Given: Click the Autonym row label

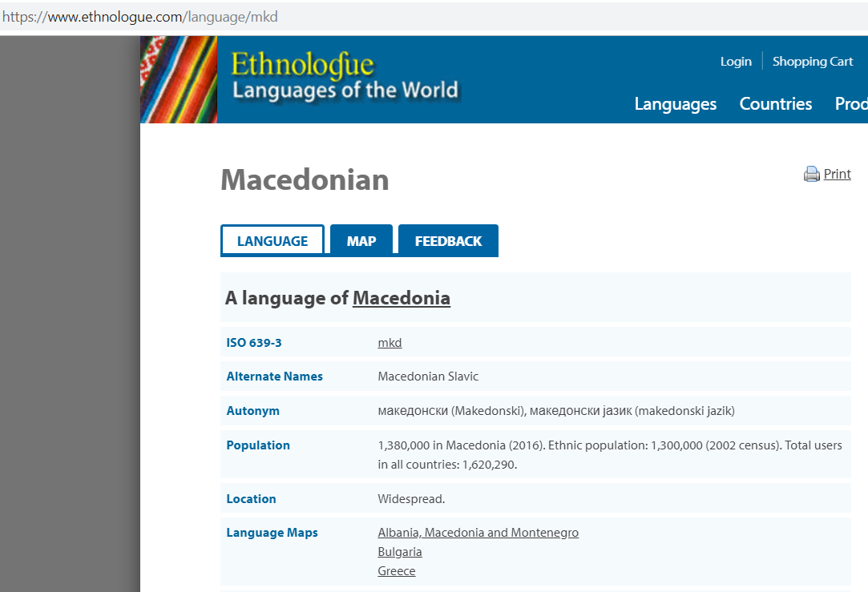Looking at the screenshot, I should (x=253, y=411).
